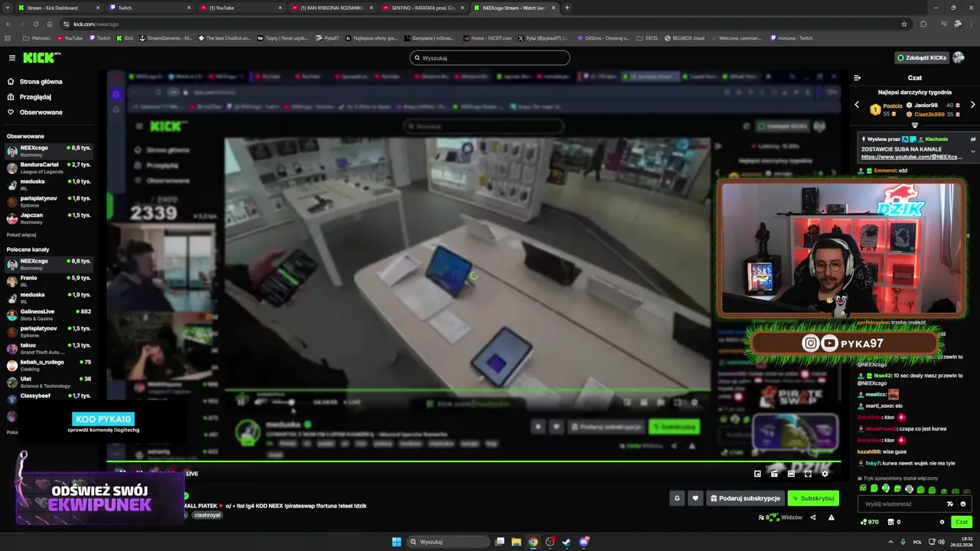980x551 pixels.
Task: Focus the Wyszukaj search field on Kick
Action: [490, 57]
